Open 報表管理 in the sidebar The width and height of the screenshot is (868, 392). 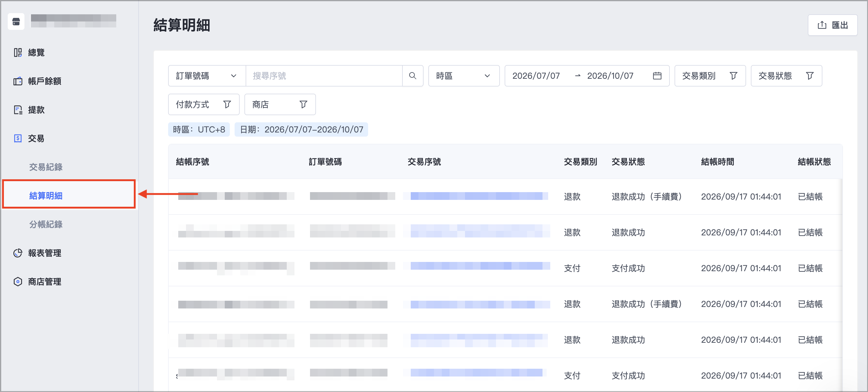69,253
